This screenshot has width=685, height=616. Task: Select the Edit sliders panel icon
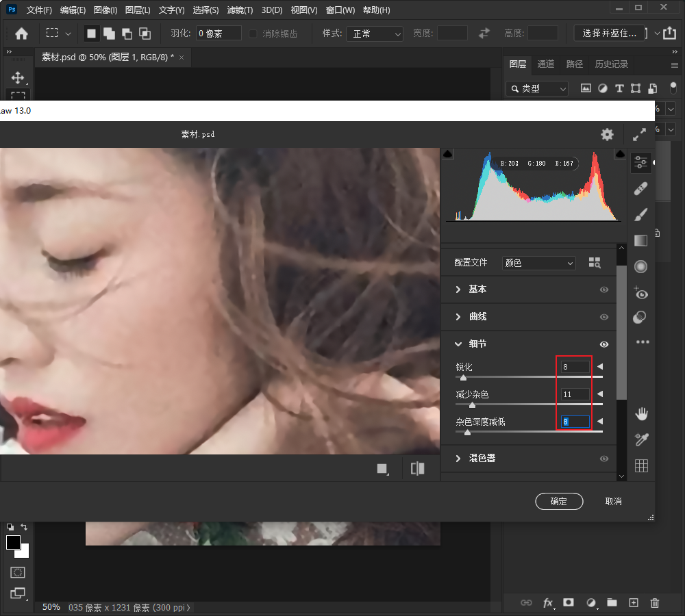pos(641,162)
